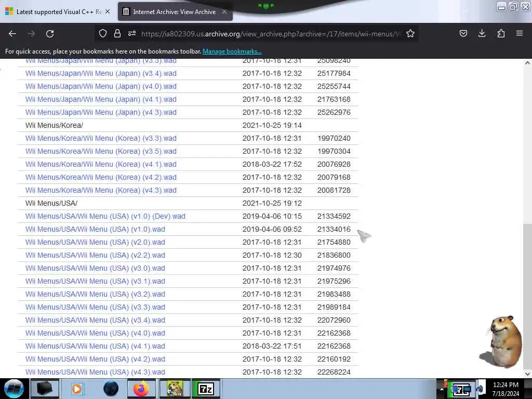
Task: Select the 2021-10-25 19:14 date
Action: 272,126
